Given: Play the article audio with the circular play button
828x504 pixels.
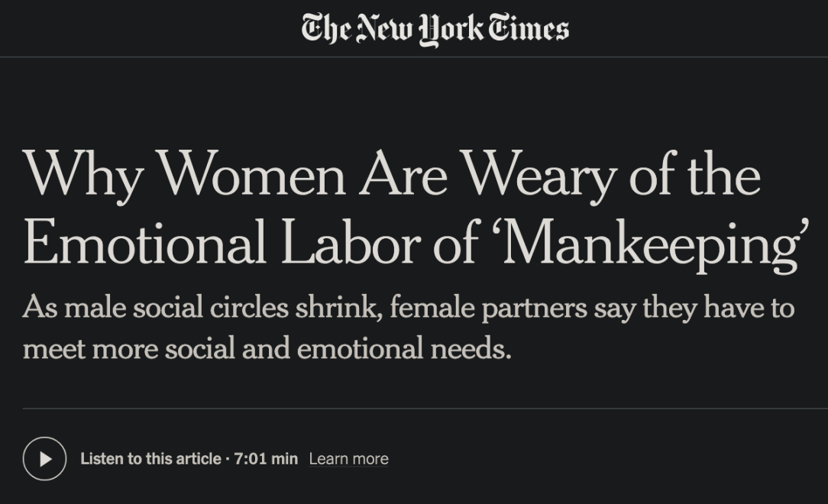Looking at the screenshot, I should click(45, 459).
